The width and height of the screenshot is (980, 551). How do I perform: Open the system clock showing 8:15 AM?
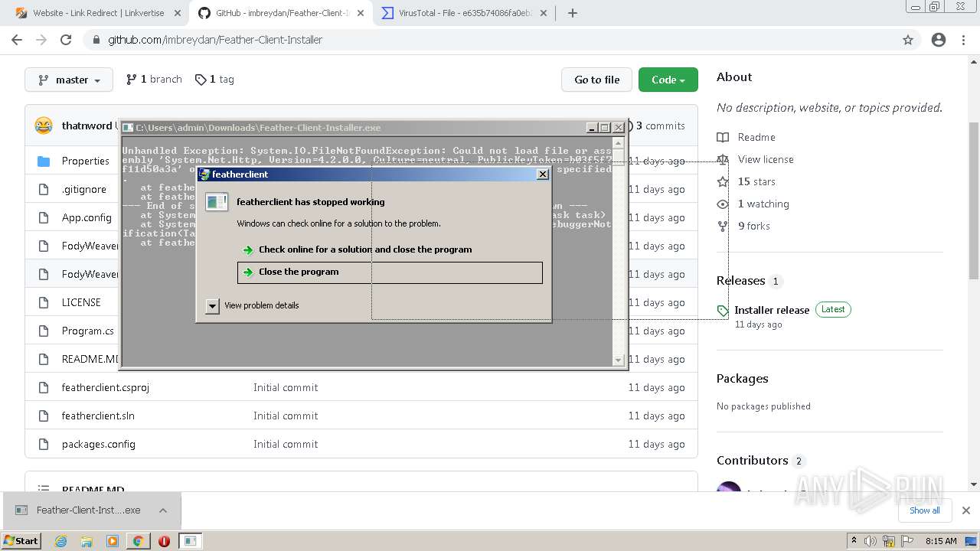(x=941, y=541)
